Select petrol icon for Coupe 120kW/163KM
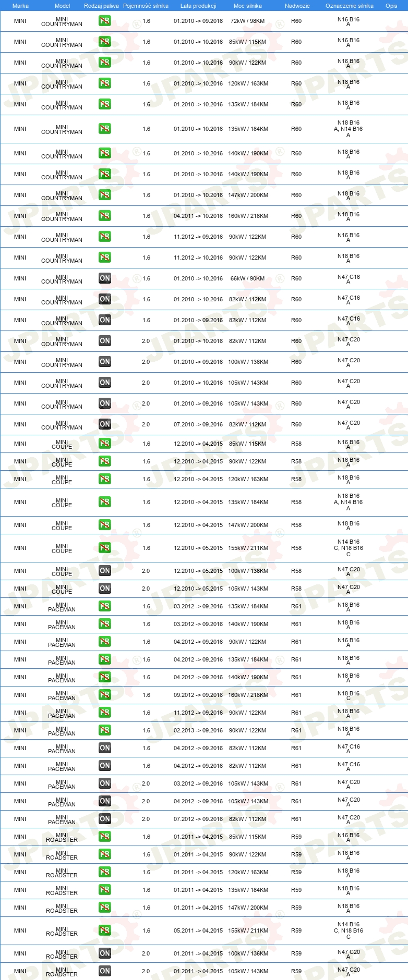This screenshot has width=408, height=980. [x=105, y=479]
